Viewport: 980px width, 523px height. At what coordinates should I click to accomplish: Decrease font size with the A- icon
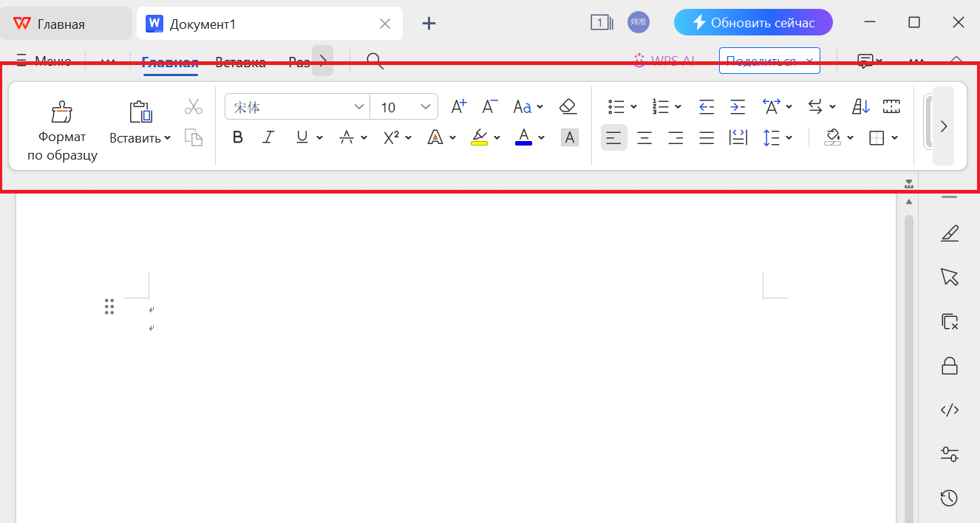pos(489,107)
